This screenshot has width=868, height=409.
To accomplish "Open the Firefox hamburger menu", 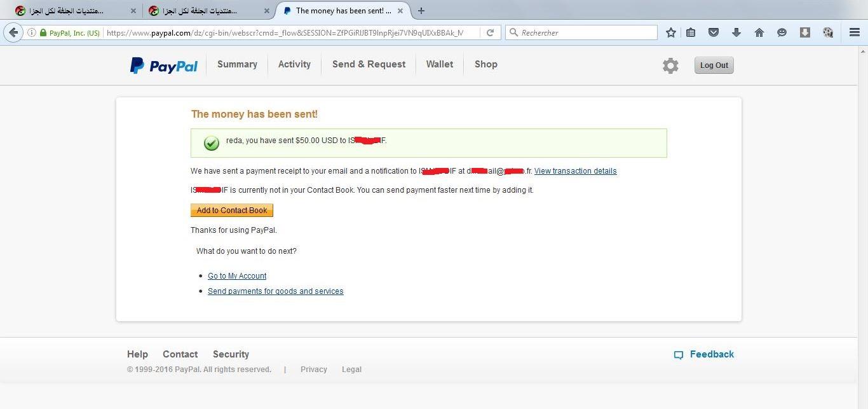I will tap(855, 32).
